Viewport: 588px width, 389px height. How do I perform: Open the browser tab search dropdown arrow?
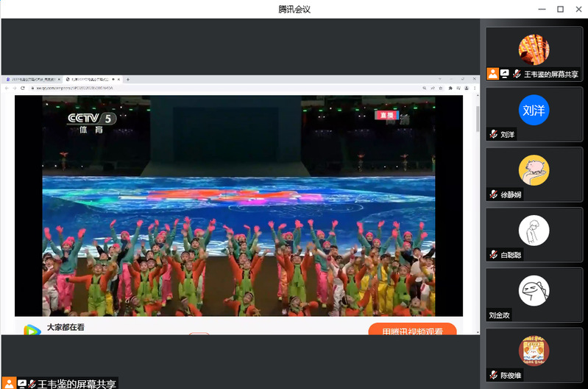[x=440, y=79]
